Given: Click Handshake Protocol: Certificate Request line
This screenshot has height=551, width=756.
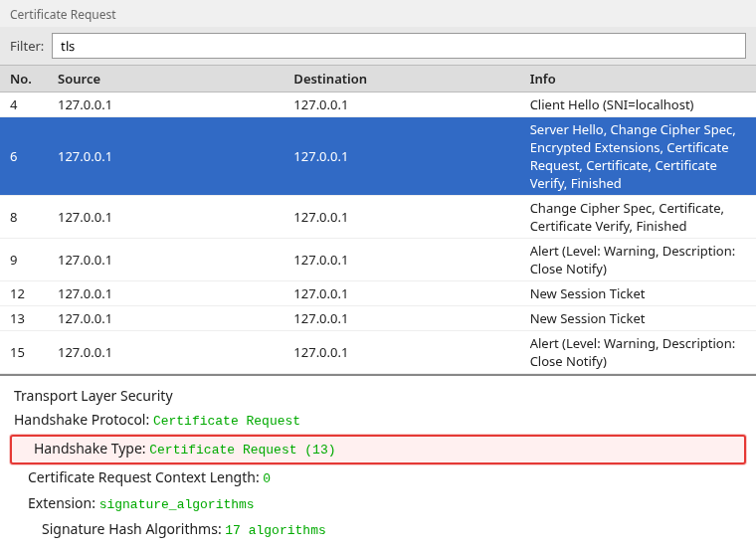Looking at the screenshot, I should (157, 421).
